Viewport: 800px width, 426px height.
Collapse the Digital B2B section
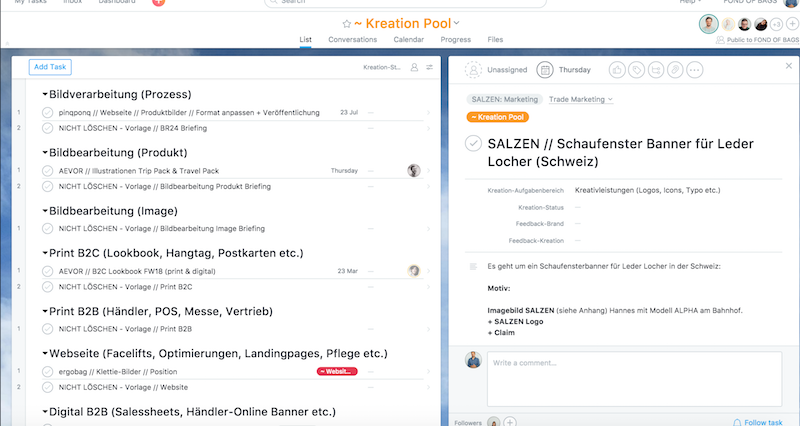tap(45, 412)
